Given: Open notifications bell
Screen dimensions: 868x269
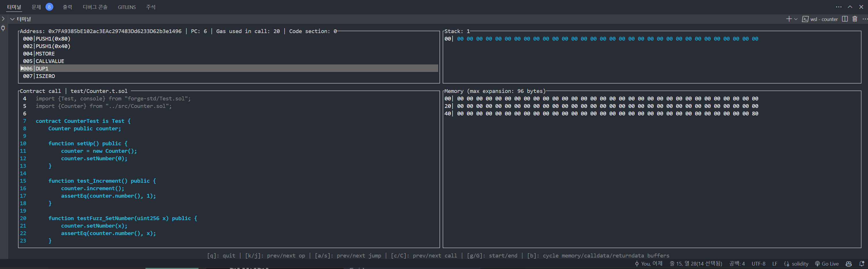Looking at the screenshot, I should [x=862, y=264].
